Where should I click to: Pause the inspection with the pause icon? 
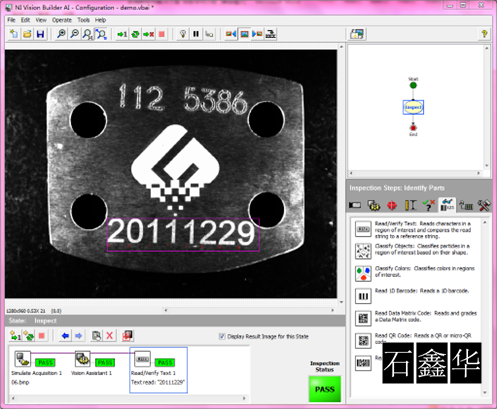click(x=196, y=34)
